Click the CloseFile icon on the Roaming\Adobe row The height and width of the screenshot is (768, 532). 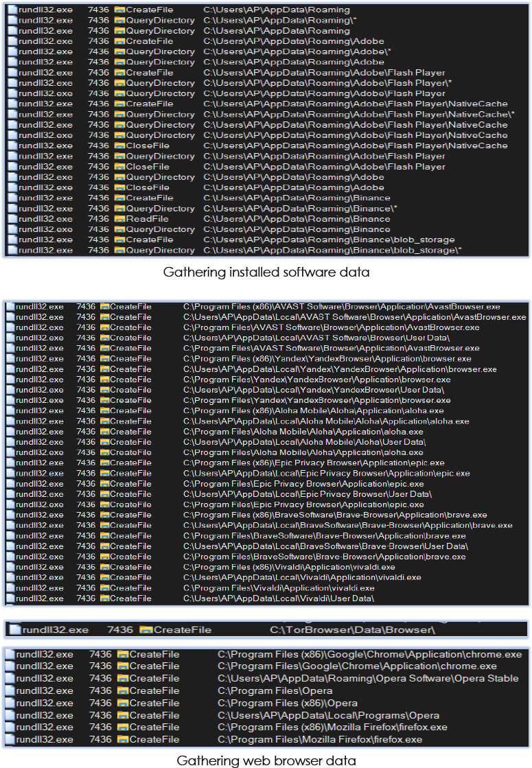[119, 187]
